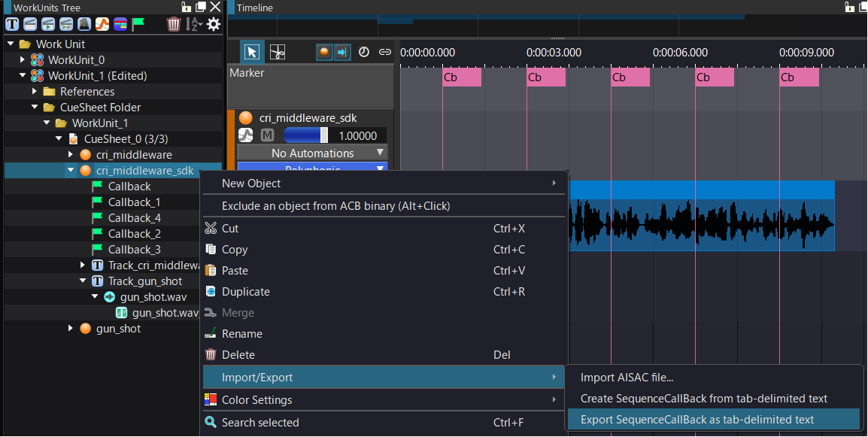Collapse the CueSheet Folder

35,107
